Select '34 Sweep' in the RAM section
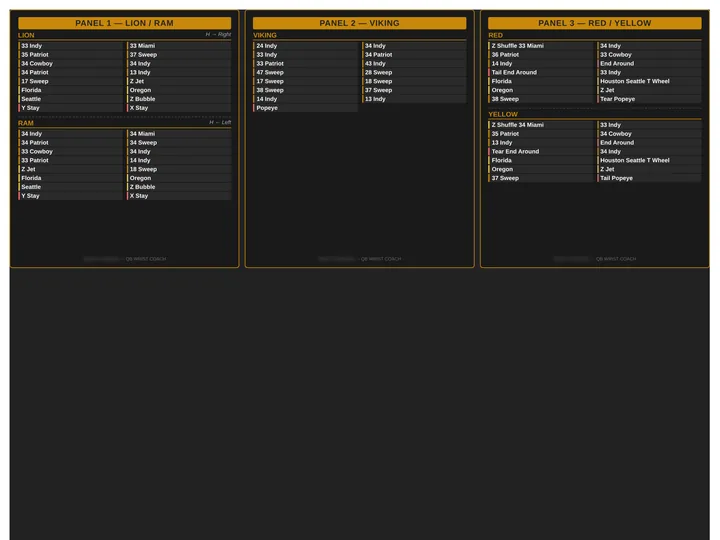This screenshot has height=540, width=720. [x=179, y=142]
